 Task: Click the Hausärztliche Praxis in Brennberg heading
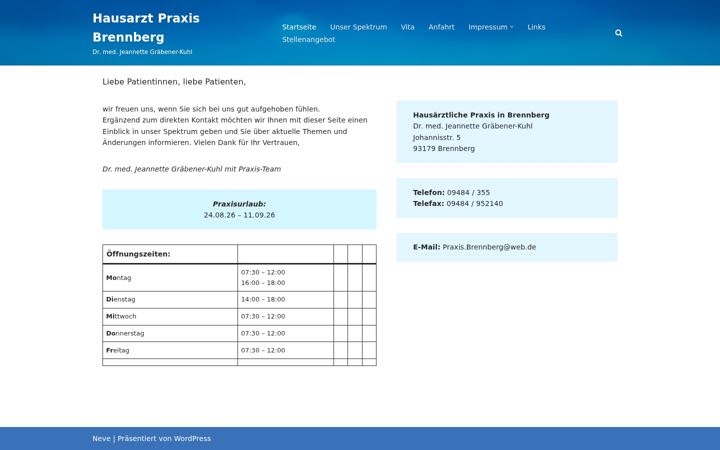pos(481,115)
